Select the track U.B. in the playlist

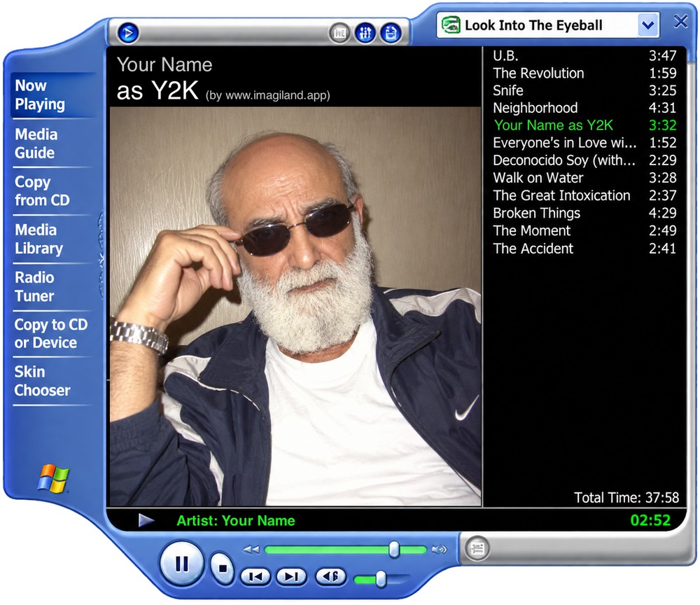584,56
